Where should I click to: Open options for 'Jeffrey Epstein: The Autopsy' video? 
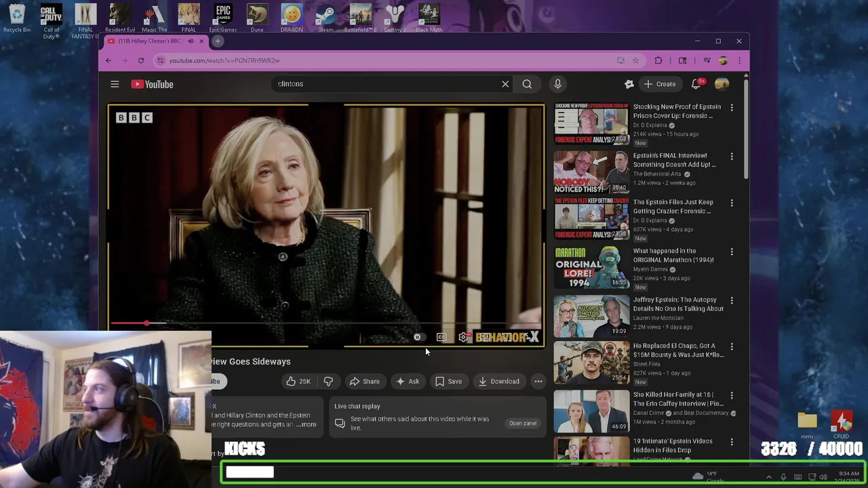732,300
